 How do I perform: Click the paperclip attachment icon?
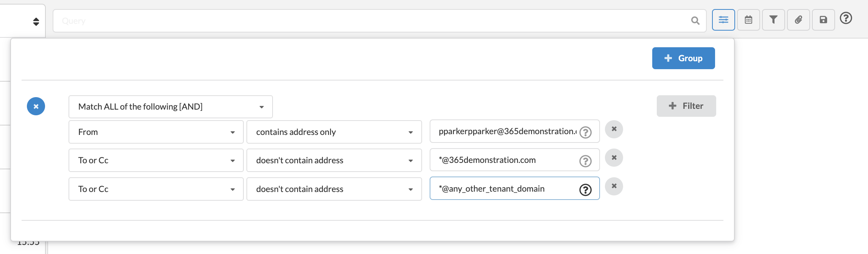tap(798, 20)
